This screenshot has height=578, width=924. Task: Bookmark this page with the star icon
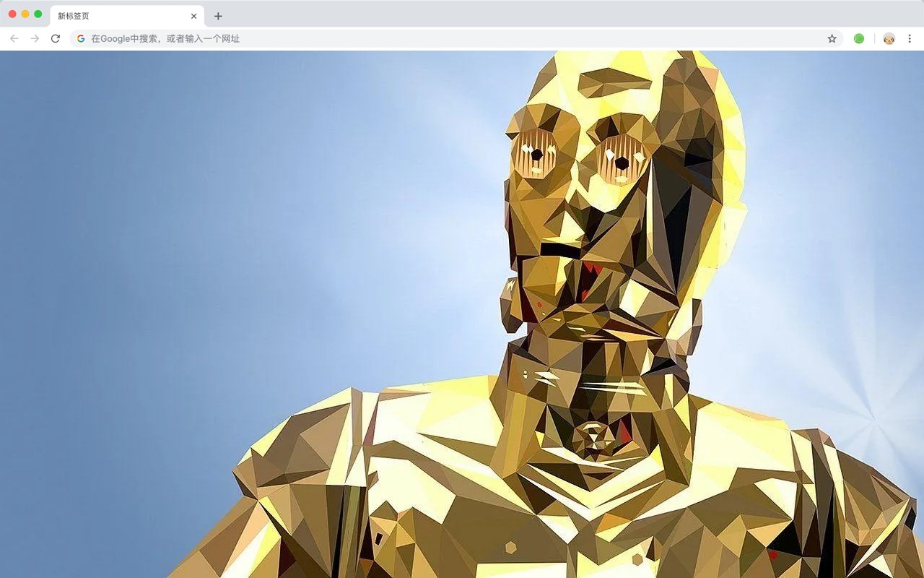832,38
